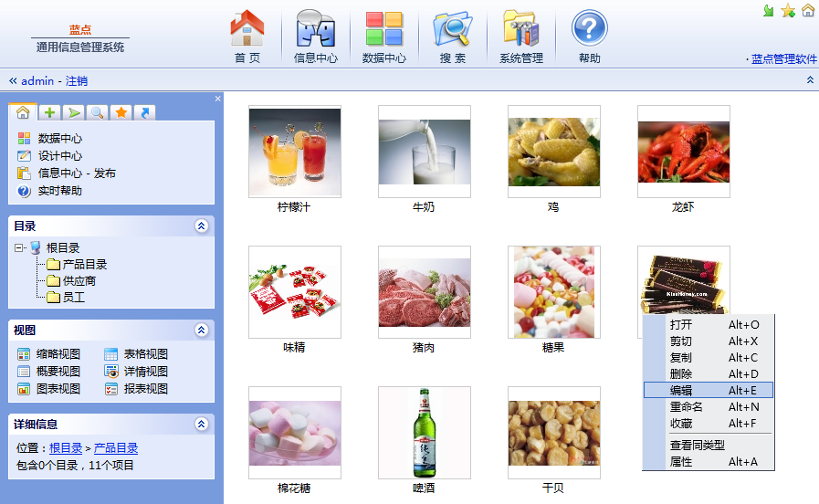Viewport: 819px width, 504px height.
Task: Choose 重命名 from the context menu
Action: pyautogui.click(x=709, y=407)
